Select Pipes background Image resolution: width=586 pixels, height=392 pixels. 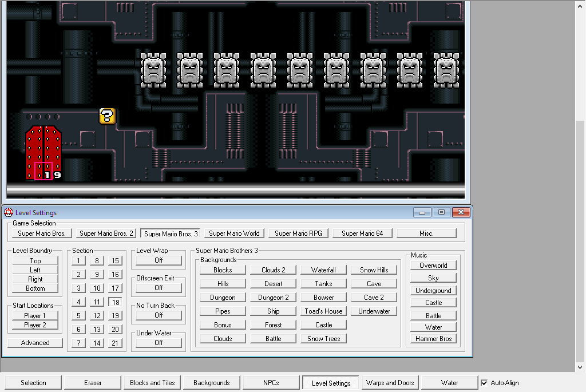tap(223, 311)
